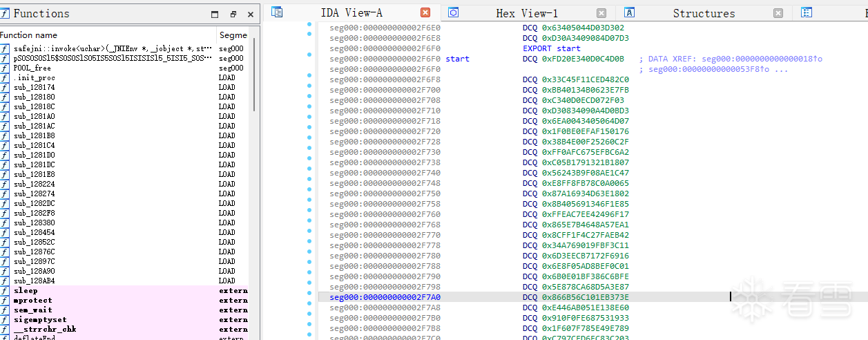Click function icon beside sub_128174
This screenshot has height=340, width=868.
coord(5,88)
